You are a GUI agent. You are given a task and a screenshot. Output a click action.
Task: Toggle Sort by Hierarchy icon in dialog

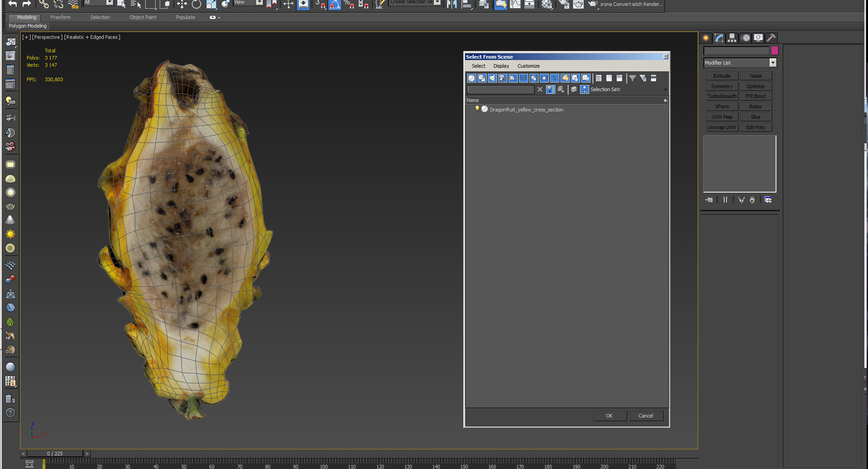point(584,90)
